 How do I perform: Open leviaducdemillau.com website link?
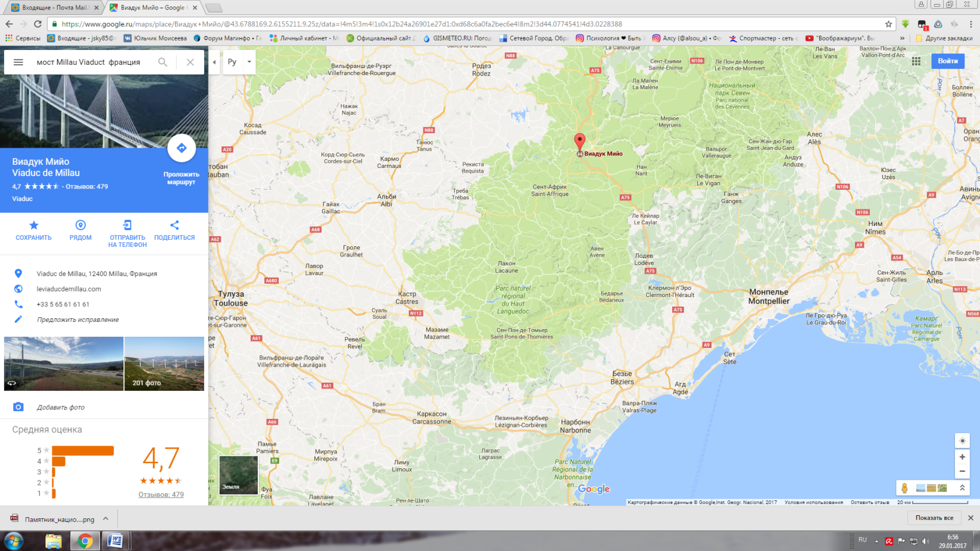tap(68, 289)
